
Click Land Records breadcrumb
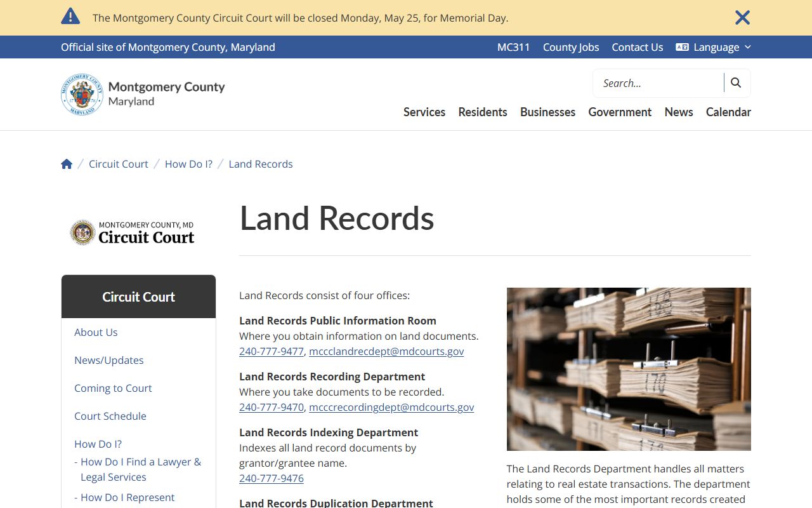click(261, 164)
